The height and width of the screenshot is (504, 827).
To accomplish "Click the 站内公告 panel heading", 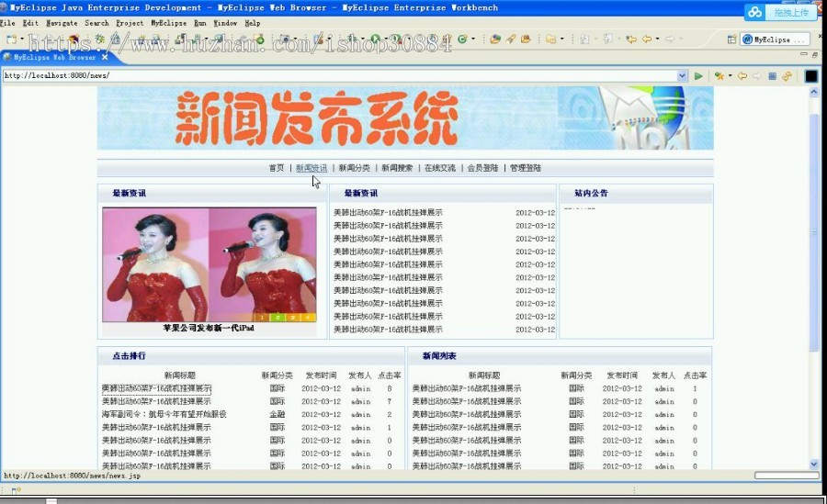I will coord(591,193).
